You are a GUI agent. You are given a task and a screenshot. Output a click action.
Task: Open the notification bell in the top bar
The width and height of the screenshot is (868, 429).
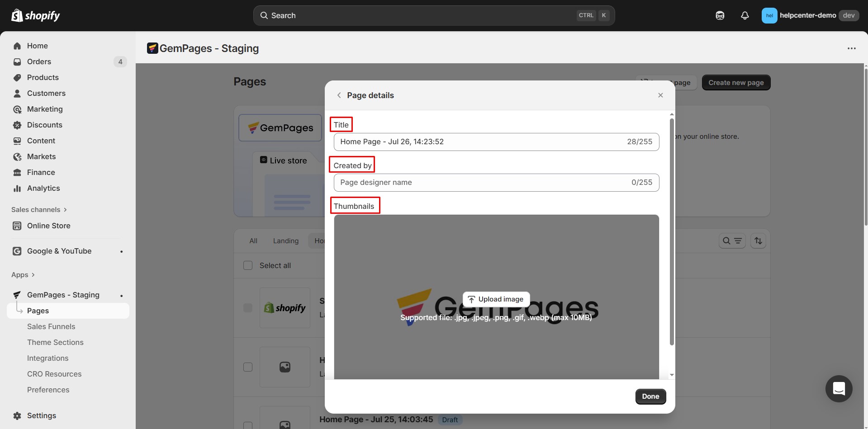[x=745, y=15]
